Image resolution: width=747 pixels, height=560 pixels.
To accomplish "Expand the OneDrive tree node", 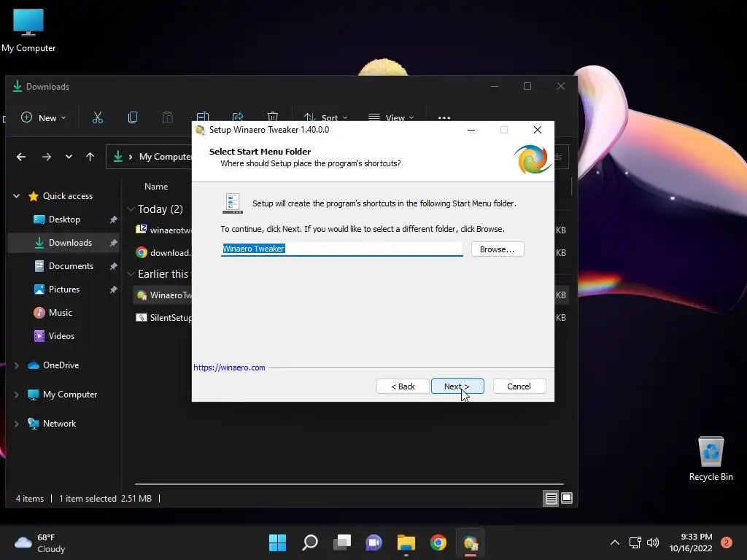I will [16, 365].
